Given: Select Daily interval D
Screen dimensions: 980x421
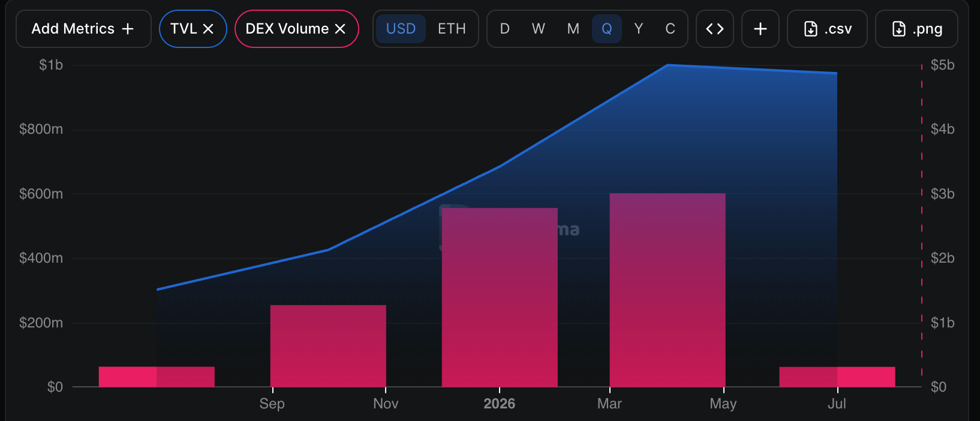Looking at the screenshot, I should (x=505, y=29).
